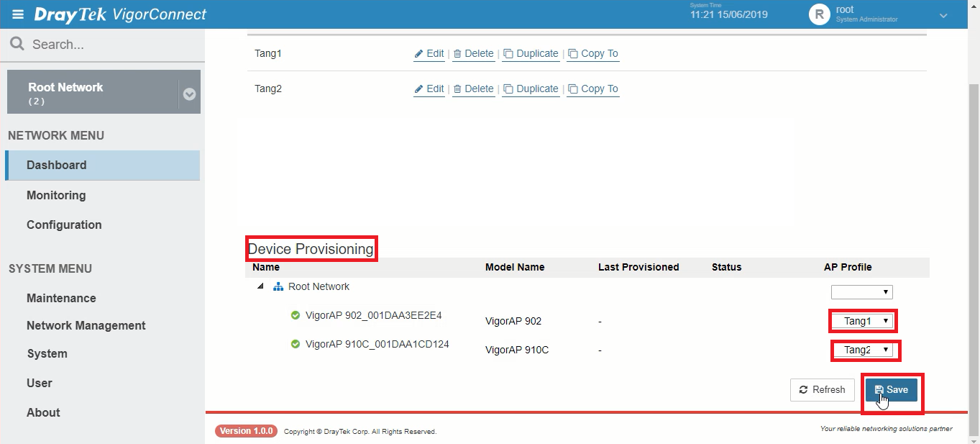Click the search magnifier icon
The height and width of the screenshot is (444, 980).
click(17, 44)
